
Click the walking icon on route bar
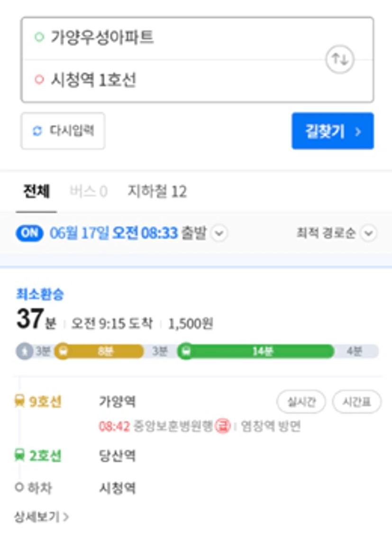pos(25,351)
